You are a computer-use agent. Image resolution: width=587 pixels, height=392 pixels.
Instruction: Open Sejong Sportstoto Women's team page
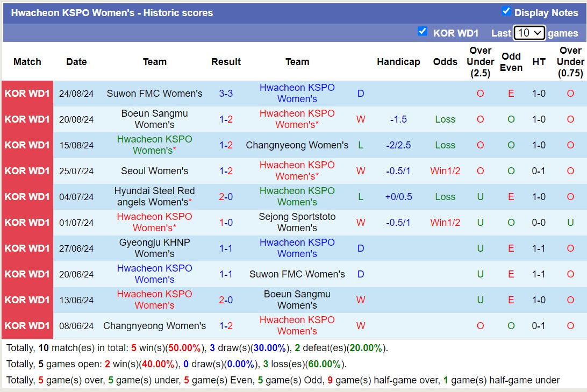point(297,222)
